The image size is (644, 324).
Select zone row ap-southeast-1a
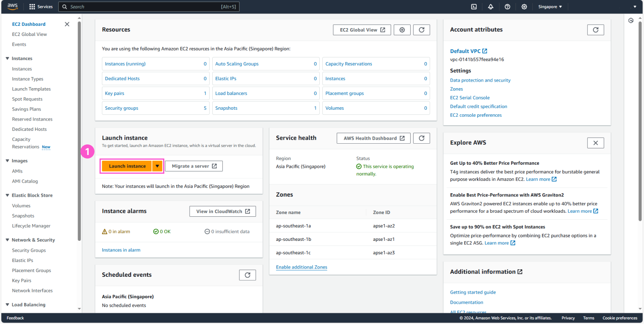coord(353,226)
